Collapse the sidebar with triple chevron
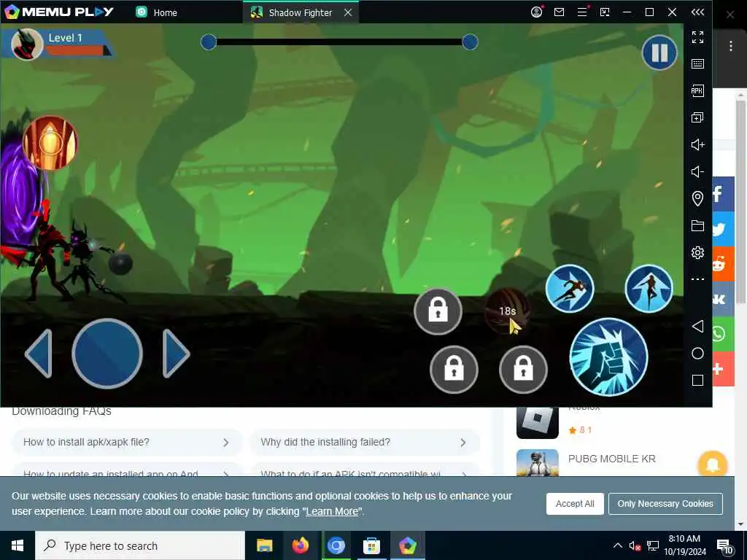This screenshot has height=560, width=747. (697, 12)
